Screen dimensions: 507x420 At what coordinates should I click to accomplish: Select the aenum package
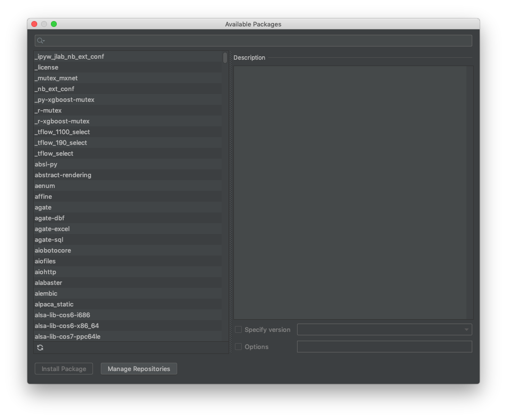click(128, 186)
